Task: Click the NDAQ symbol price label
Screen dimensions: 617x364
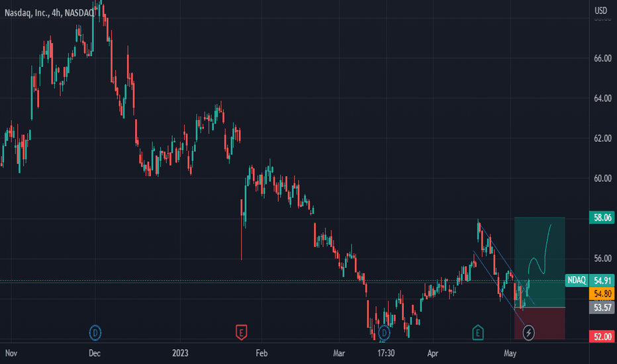Action: click(x=577, y=280)
